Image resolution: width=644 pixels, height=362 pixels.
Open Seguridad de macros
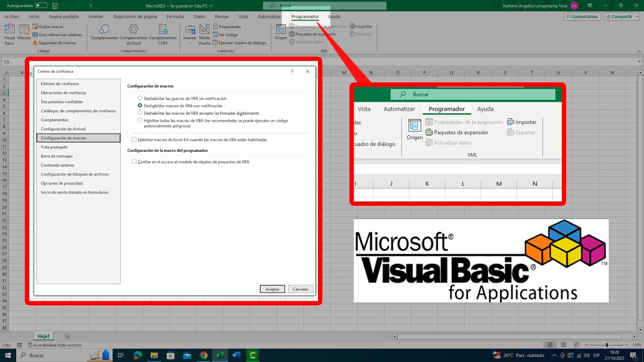[54, 43]
